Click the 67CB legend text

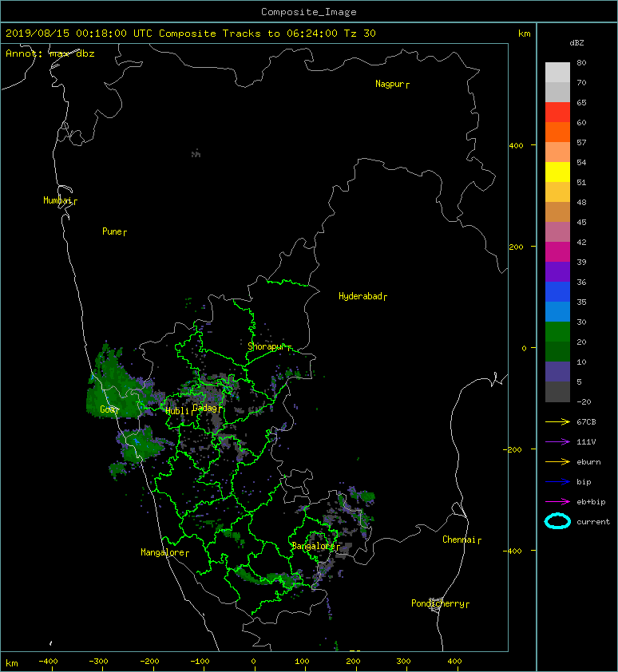click(586, 422)
